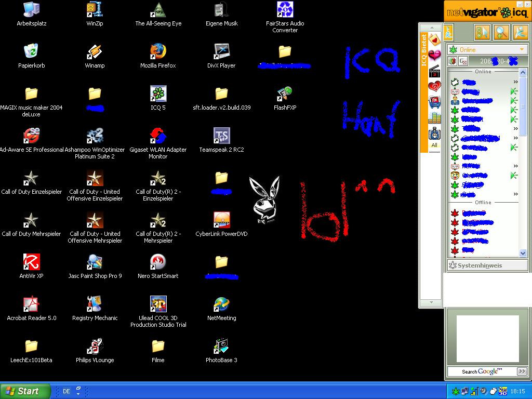Select Call of Duty Mehrspieler shortcut

pyautogui.click(x=32, y=224)
